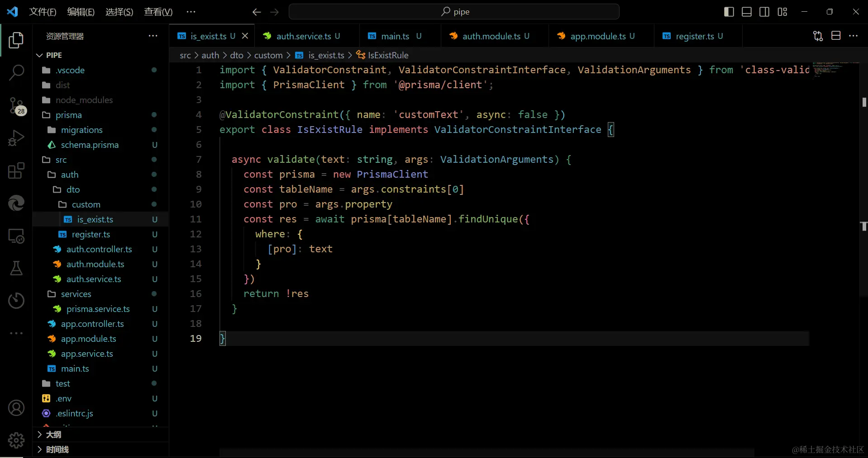
Task: Expand the 时间线 timeline section
Action: (x=100, y=449)
